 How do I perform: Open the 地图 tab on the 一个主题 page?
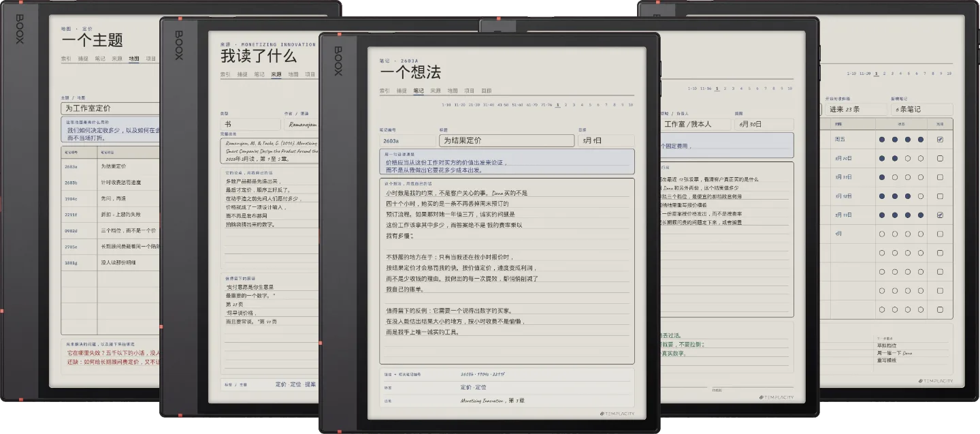pyautogui.click(x=134, y=59)
